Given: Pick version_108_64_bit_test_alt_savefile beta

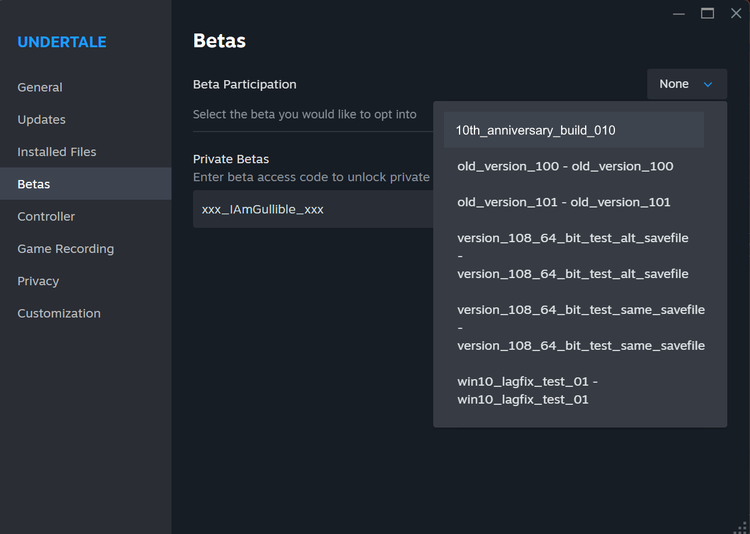Looking at the screenshot, I should pos(574,256).
